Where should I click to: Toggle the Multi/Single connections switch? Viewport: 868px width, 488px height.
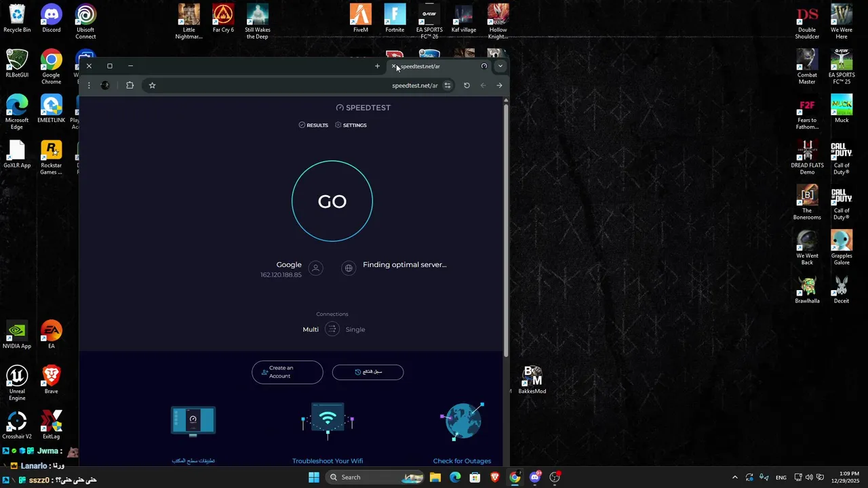332,329
